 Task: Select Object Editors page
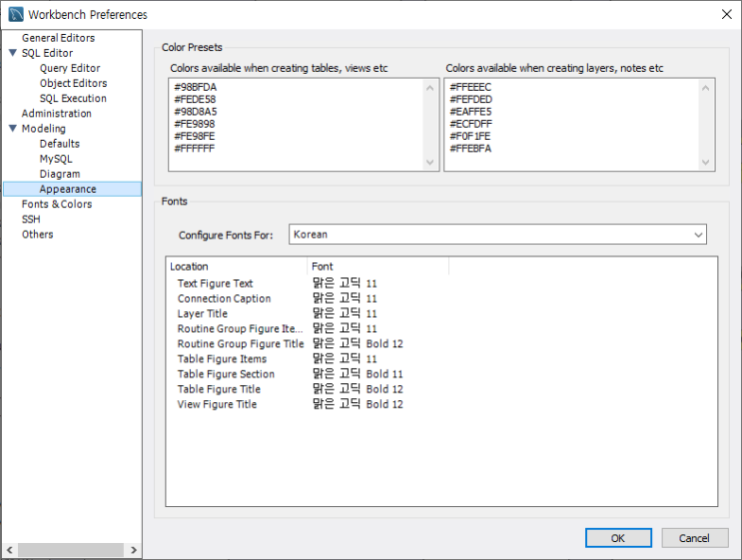pyautogui.click(x=73, y=84)
